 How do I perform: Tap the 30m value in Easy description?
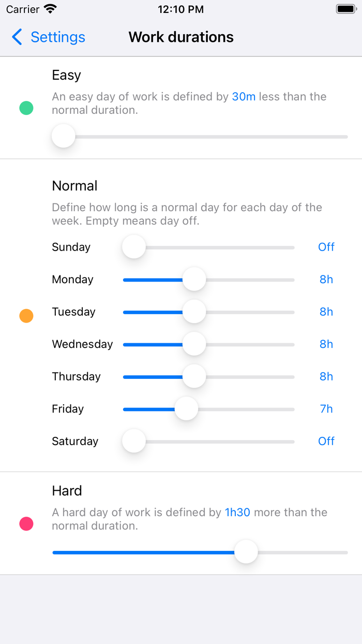coord(244,97)
